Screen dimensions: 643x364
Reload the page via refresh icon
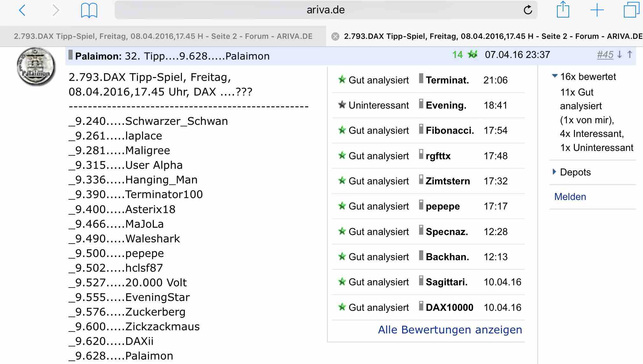(528, 10)
